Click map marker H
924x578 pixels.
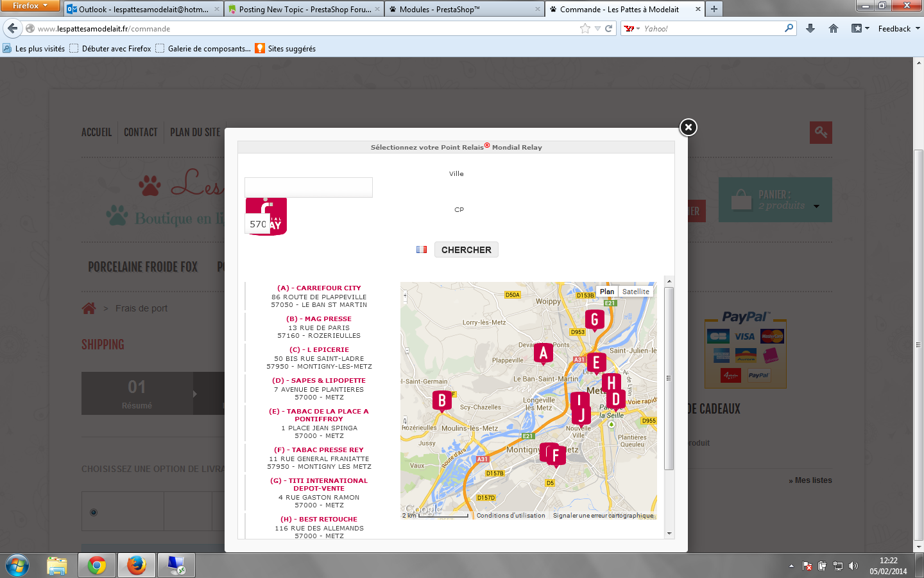pyautogui.click(x=612, y=383)
